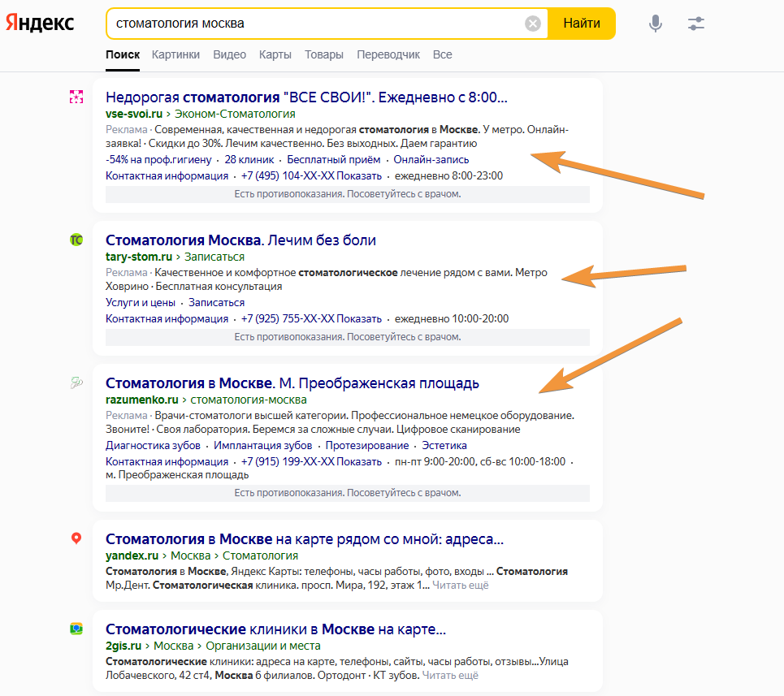Open Организации и места breadcrumb link
This screenshot has width=784, height=696.
pos(263,646)
